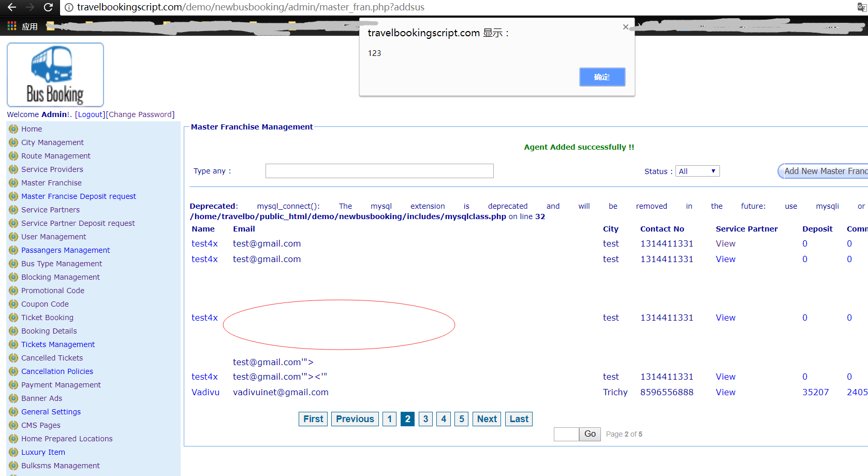The width and height of the screenshot is (868, 476).
Task: Click the browser address bar URL
Action: [x=251, y=7]
